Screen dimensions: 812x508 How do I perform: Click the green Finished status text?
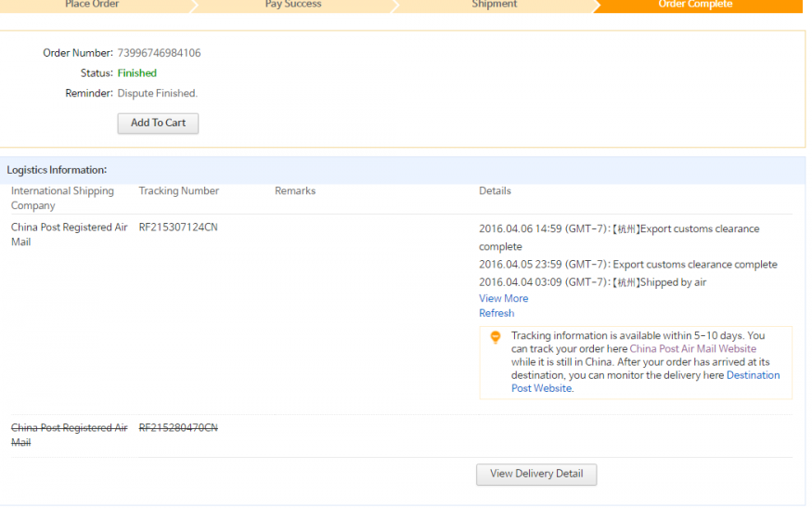[136, 73]
